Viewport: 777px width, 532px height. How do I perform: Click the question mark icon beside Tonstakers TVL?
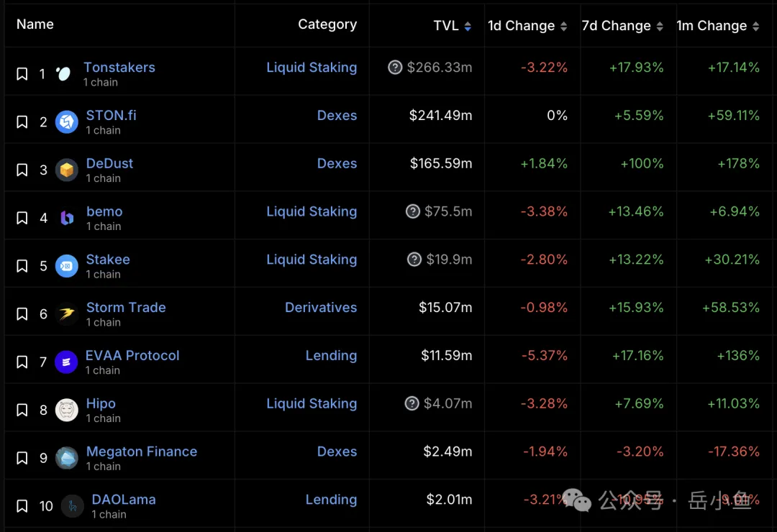[395, 67]
